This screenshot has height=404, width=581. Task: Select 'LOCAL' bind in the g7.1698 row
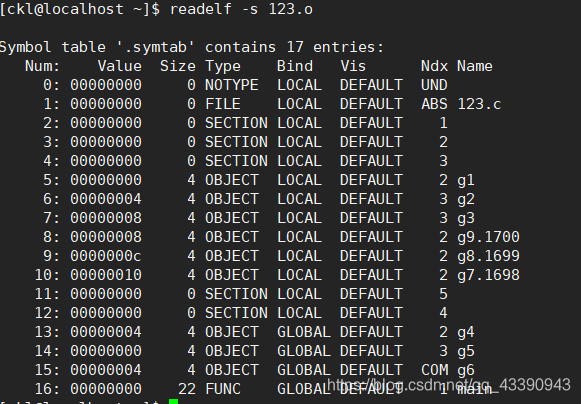(x=299, y=275)
